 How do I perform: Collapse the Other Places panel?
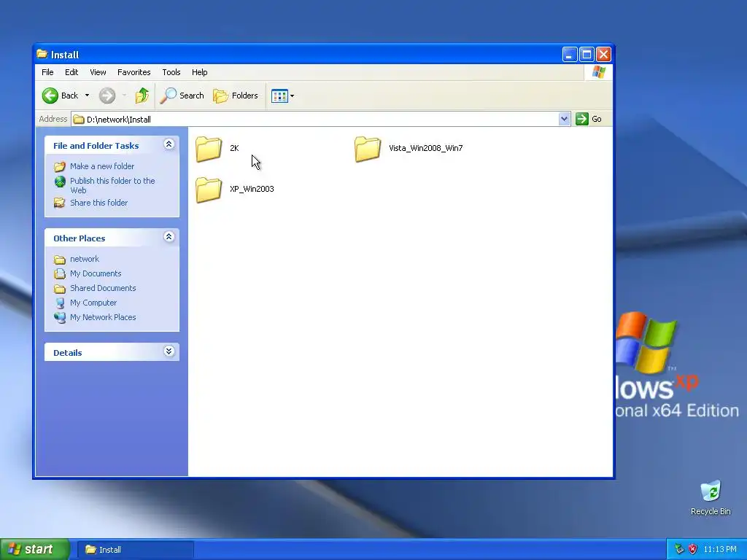(x=169, y=237)
